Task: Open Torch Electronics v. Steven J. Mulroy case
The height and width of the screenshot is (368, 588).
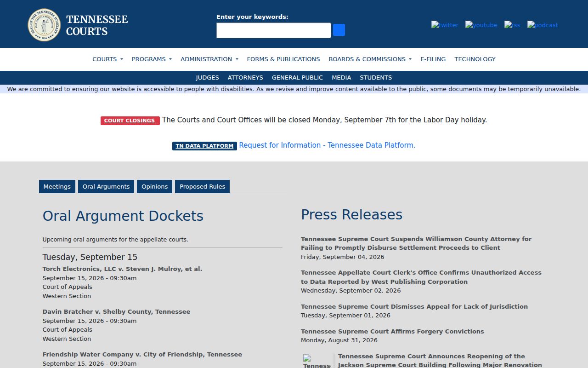Action: pos(122,269)
